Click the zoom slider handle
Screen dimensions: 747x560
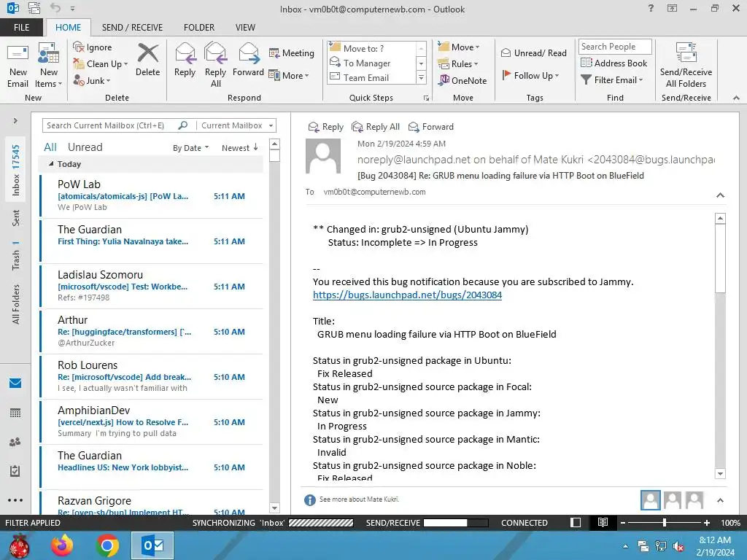click(x=664, y=522)
